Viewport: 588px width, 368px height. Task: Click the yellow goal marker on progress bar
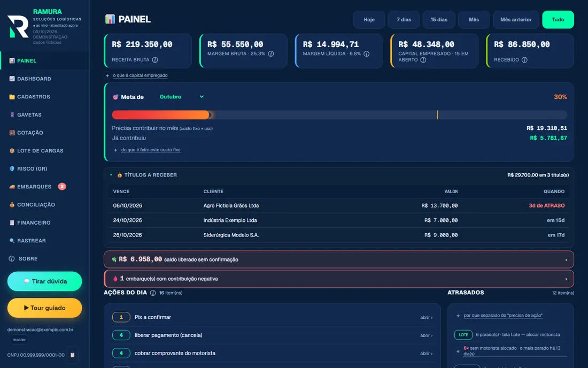(x=437, y=115)
